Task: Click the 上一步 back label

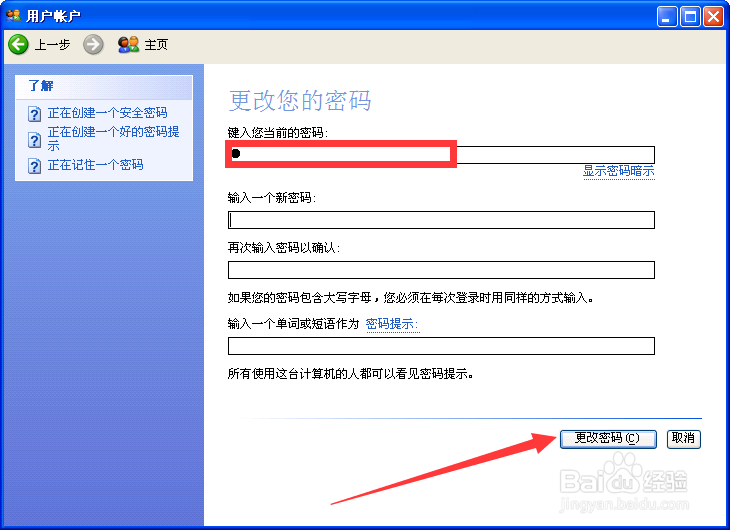Action: pos(52,45)
